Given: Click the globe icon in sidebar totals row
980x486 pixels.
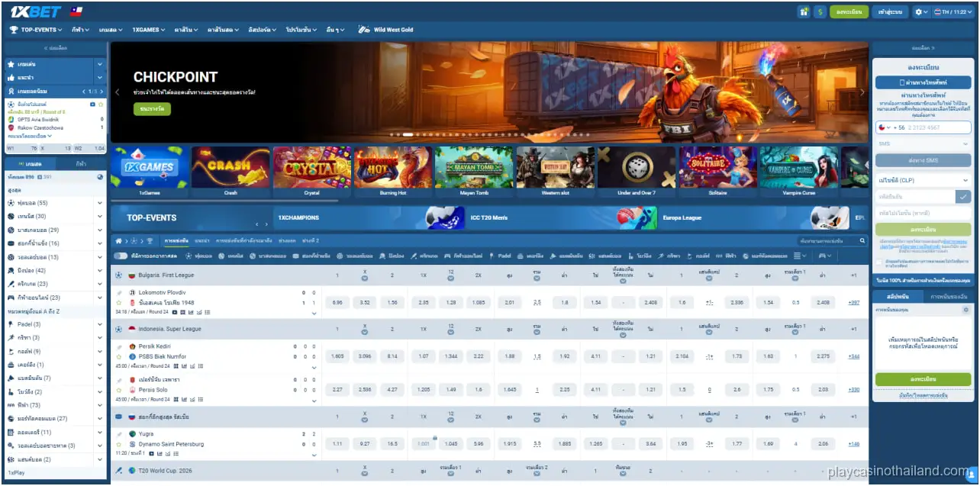Looking at the screenshot, I should 101,177.
